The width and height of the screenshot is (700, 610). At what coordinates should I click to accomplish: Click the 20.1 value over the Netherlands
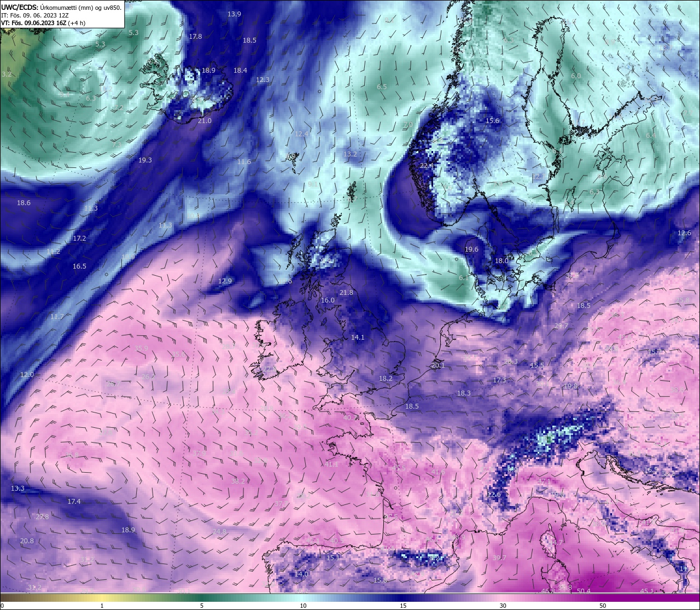(x=438, y=365)
